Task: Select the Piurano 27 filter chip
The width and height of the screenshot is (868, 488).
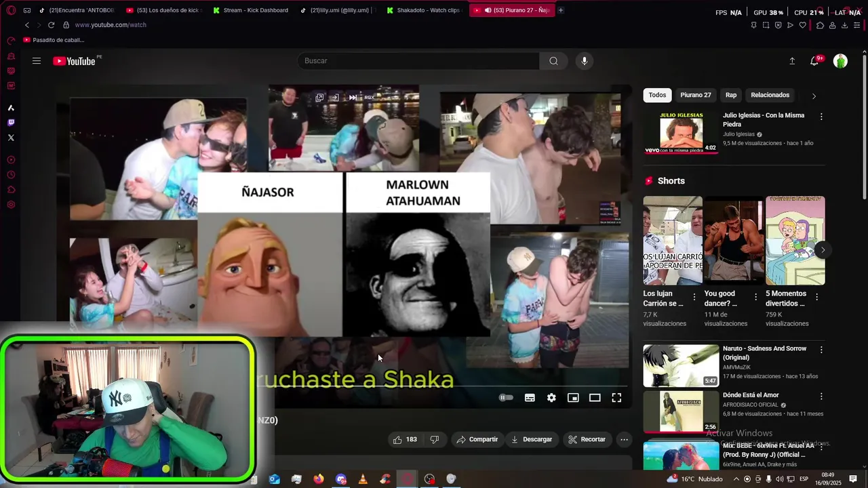Action: point(696,95)
